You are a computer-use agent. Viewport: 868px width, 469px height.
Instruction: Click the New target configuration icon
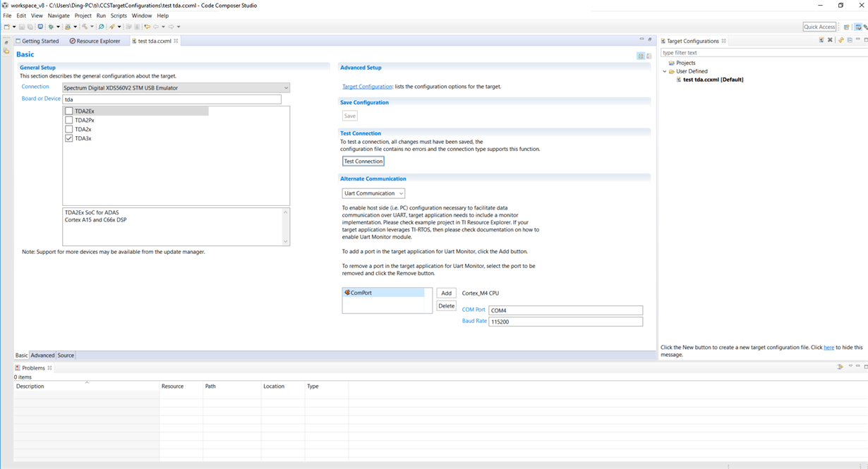click(x=821, y=40)
